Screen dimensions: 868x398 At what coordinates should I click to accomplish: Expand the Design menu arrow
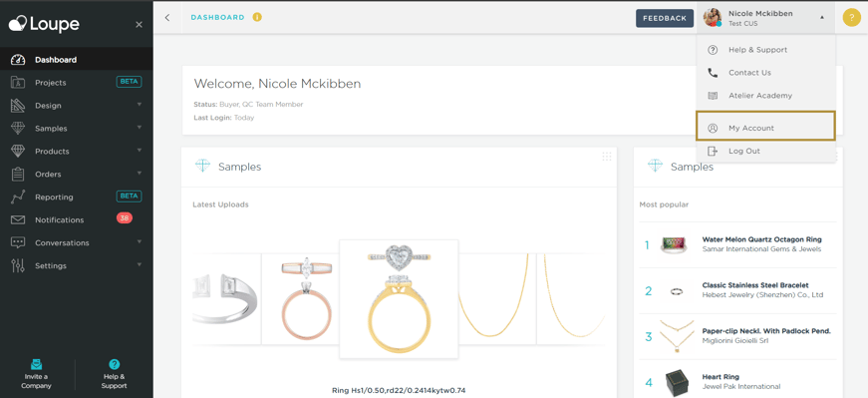click(x=139, y=104)
